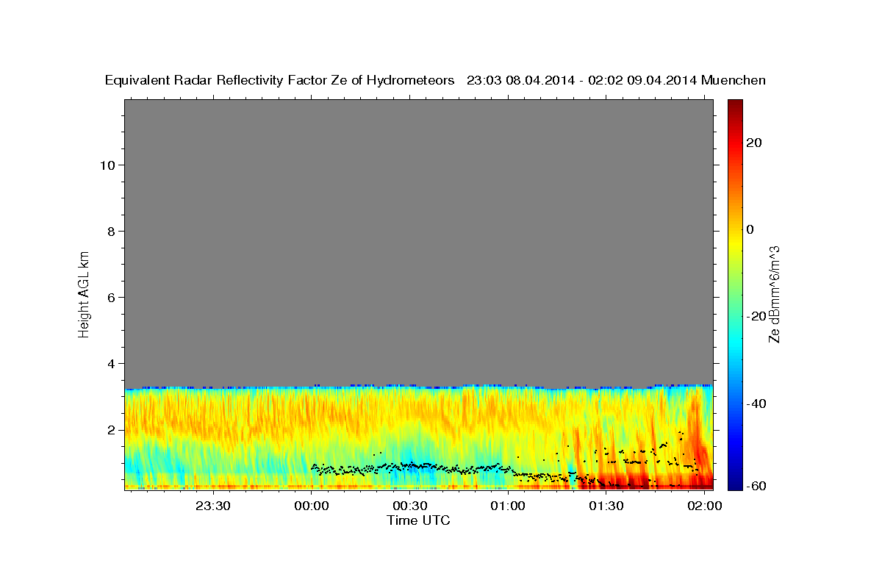882x588 pixels.
Task: Click the '20' colorbar tick label
Action: coord(754,143)
